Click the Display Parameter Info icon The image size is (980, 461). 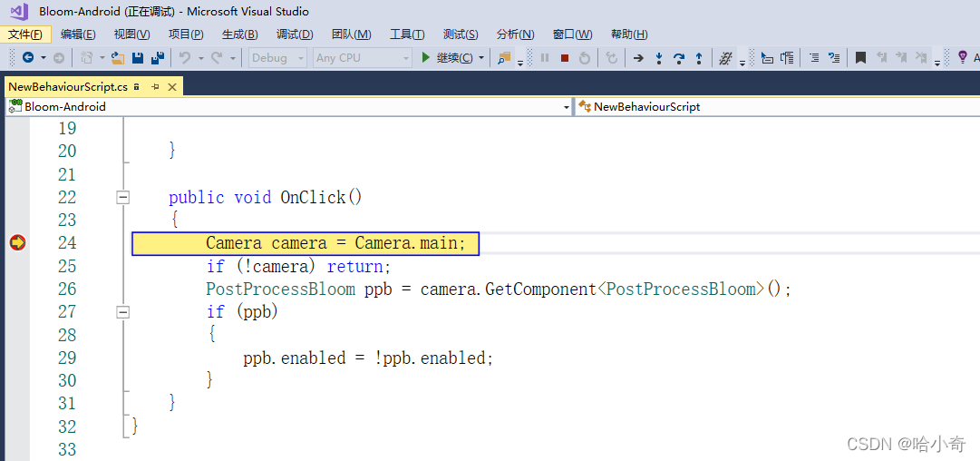[x=788, y=57]
